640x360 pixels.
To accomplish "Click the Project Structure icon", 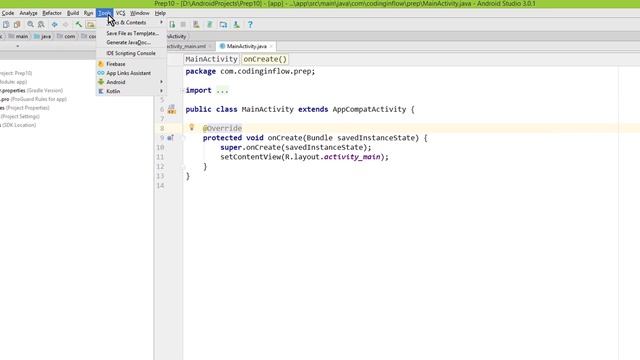I will point(223,24).
